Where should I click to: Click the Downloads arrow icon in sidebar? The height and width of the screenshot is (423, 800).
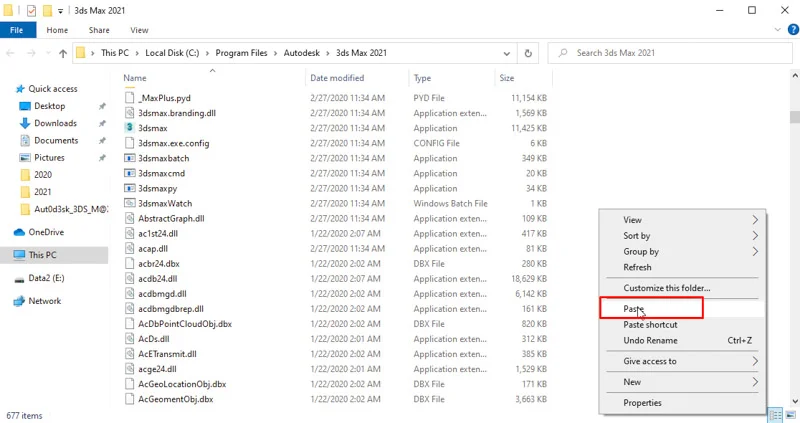[24, 123]
